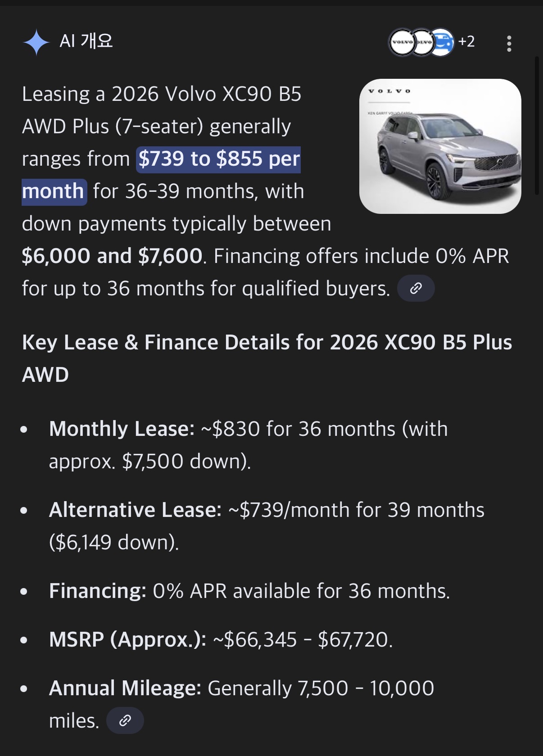Click the "Monthly Lease" bullet item
Image resolution: width=543 pixels, height=756 pixels.
pyautogui.click(x=248, y=429)
